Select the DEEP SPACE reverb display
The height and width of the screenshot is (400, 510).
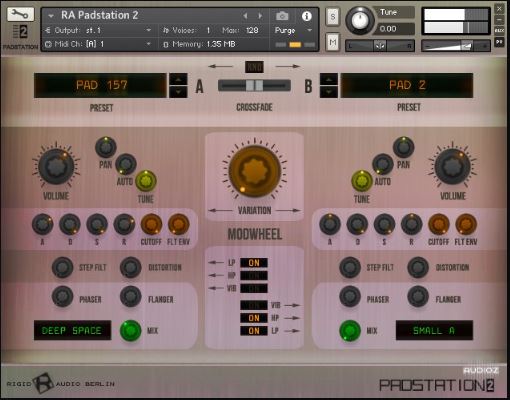pos(72,330)
